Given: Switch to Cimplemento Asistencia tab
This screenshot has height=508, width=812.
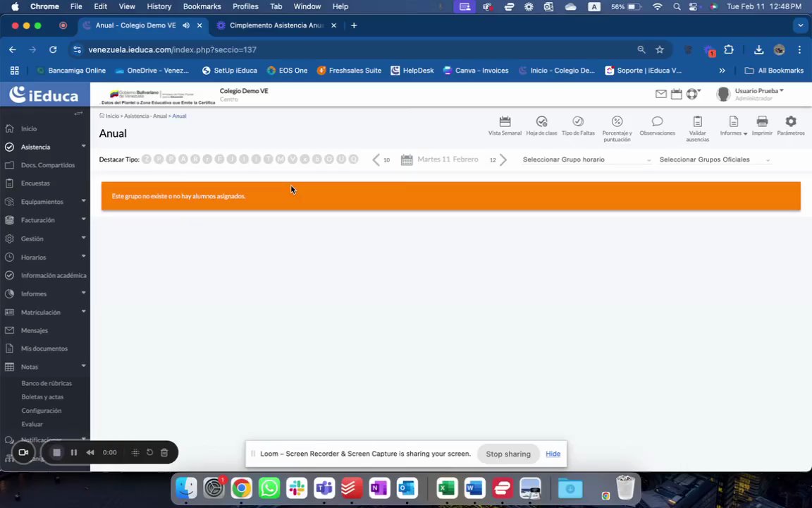Looking at the screenshot, I should 276,25.
